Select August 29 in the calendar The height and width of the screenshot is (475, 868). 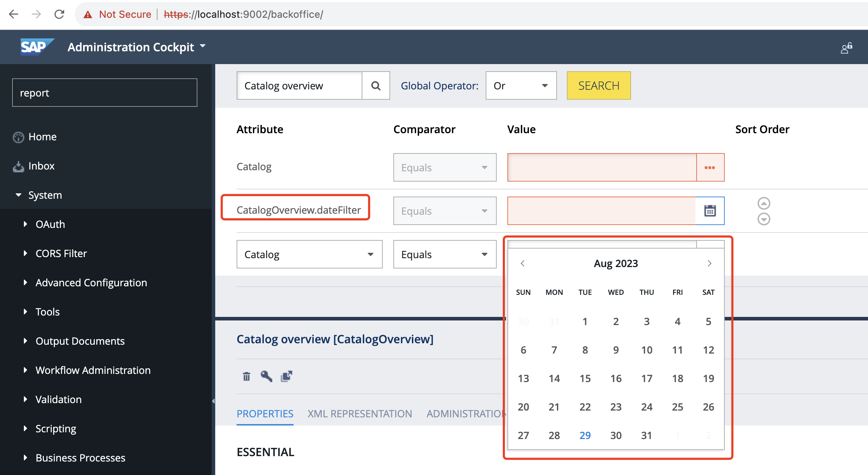coord(585,435)
